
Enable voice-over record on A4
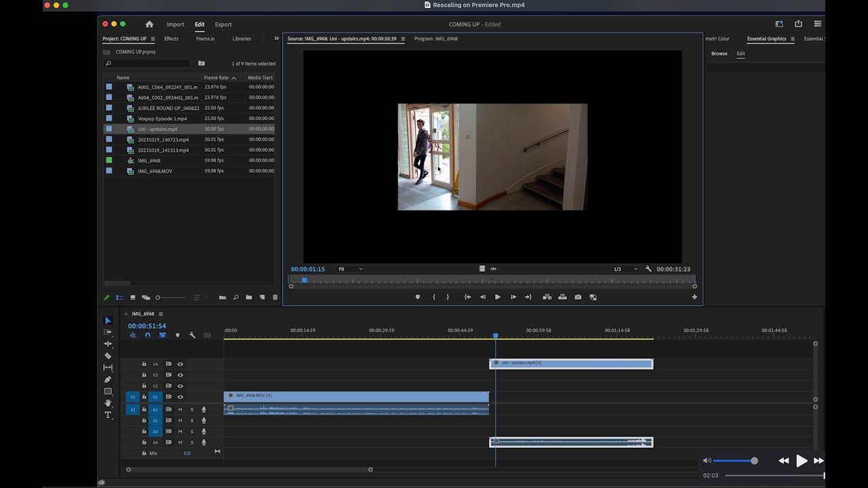203,443
